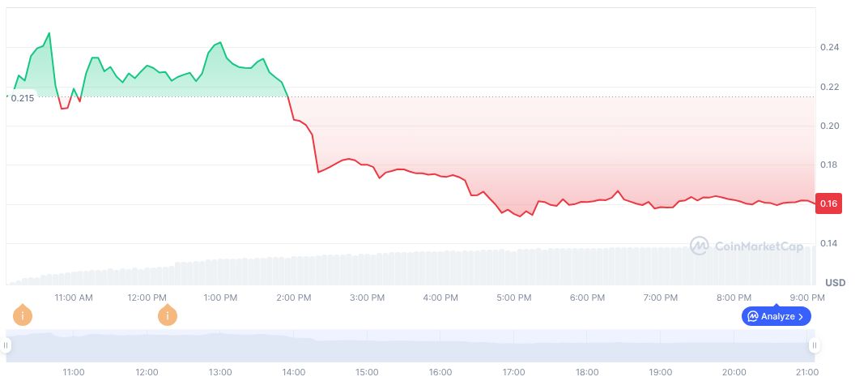The width and height of the screenshot is (868, 381).
Task: Click 20:00 in the range navigator
Action: click(734, 372)
